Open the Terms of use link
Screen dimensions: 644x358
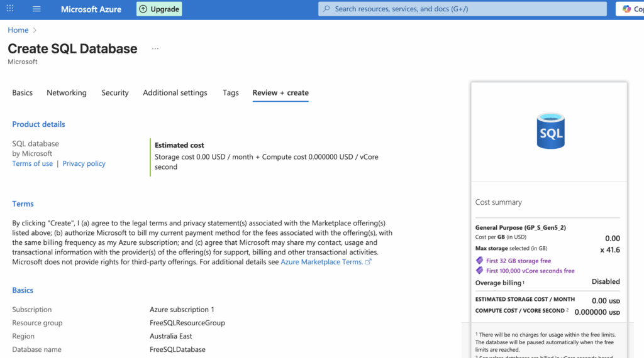point(33,163)
